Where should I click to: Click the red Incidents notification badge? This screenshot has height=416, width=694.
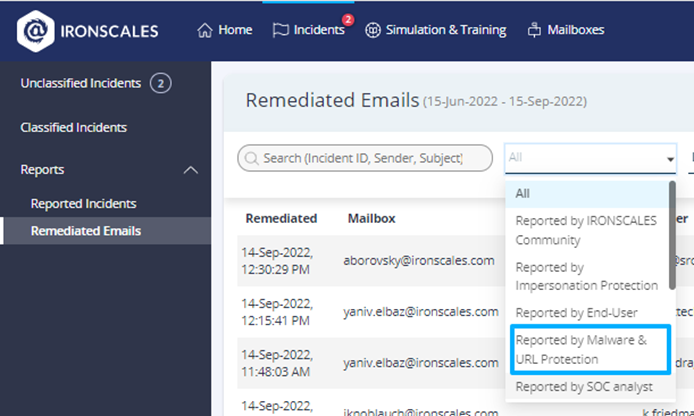[x=348, y=19]
